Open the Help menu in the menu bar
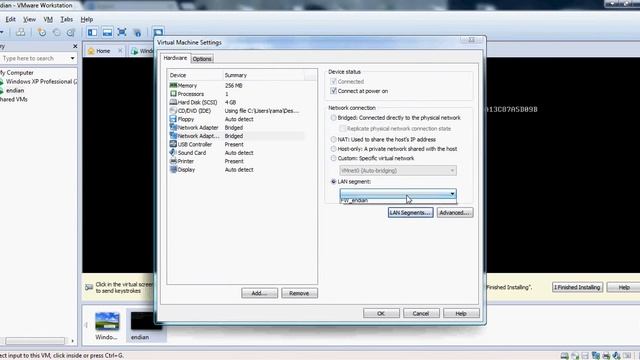The image size is (640, 360). coord(87,19)
